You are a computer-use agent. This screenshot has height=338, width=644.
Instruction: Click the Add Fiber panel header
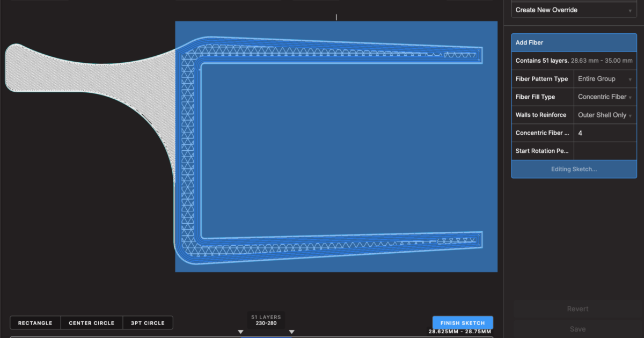574,42
